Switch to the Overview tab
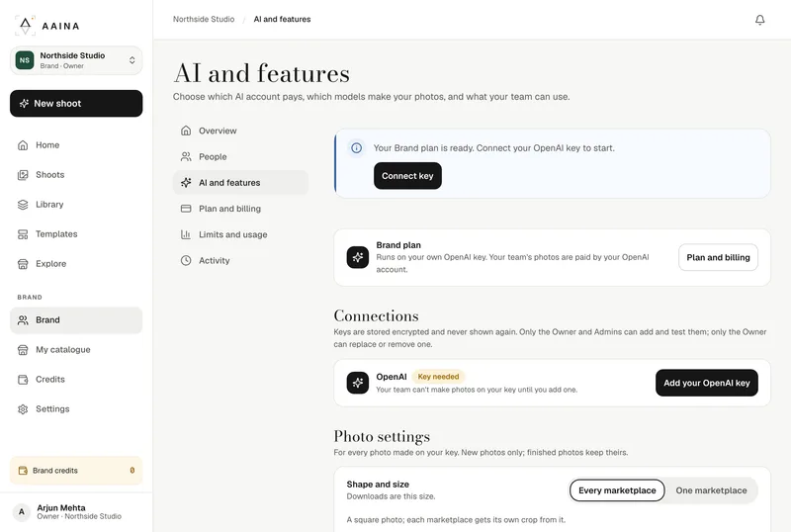791x532 pixels. pos(240,131)
